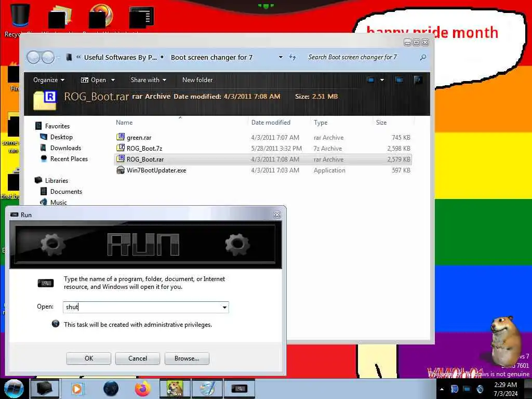This screenshot has height=399, width=532.
Task: Click the clock showing 2:29 AM
Action: [505, 385]
